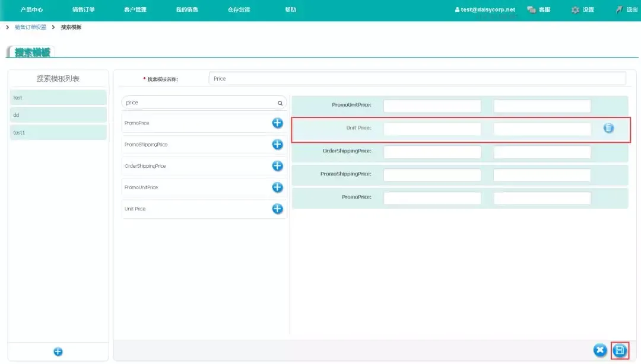Screen dimensions: 641x364
Task: Click the 'Unit Price:' label in the template panel
Action: 359,128
